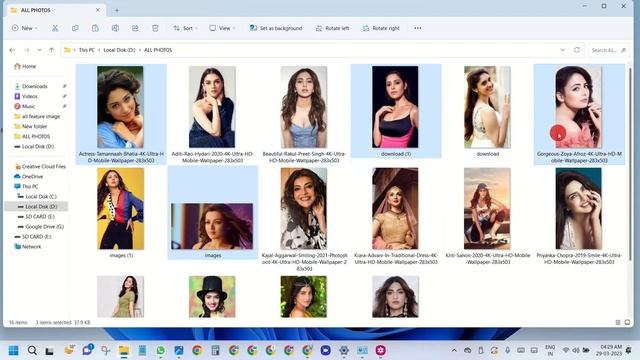This screenshot has width=640, height=360.
Task: Click ALL PHOTOS in address breadcrumb
Action: tap(158, 50)
